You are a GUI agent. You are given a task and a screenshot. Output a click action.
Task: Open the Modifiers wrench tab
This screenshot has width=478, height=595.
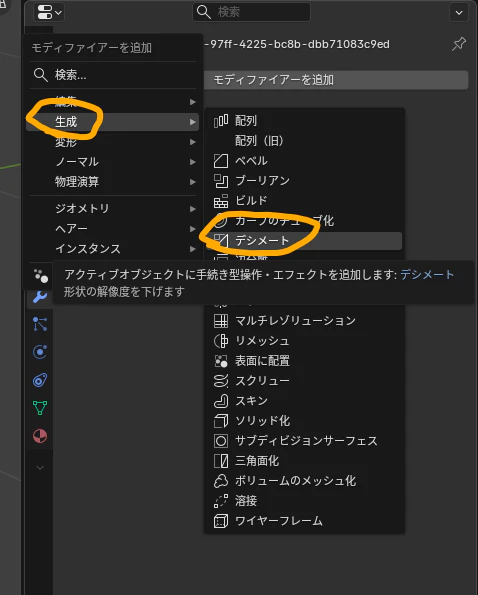pyautogui.click(x=40, y=297)
